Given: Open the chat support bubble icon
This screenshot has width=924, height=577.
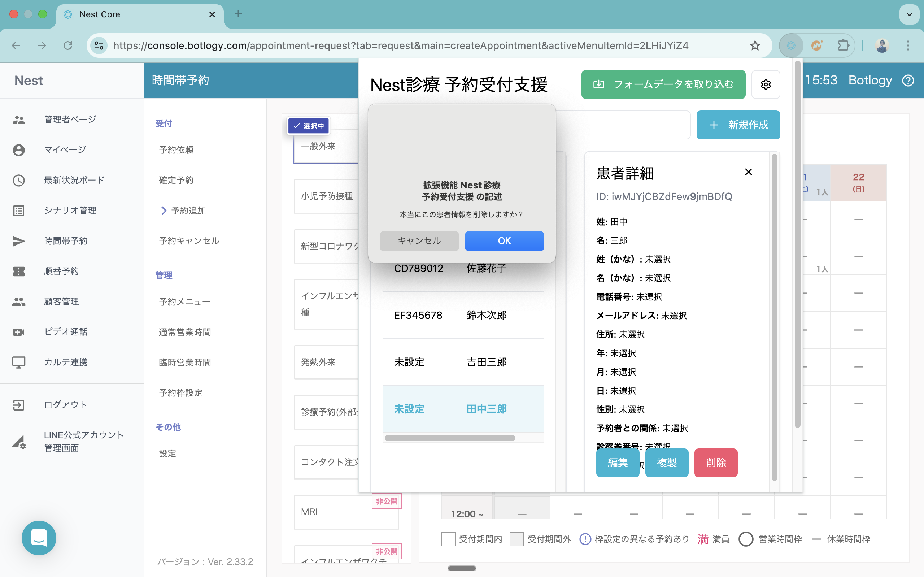Looking at the screenshot, I should (x=39, y=538).
